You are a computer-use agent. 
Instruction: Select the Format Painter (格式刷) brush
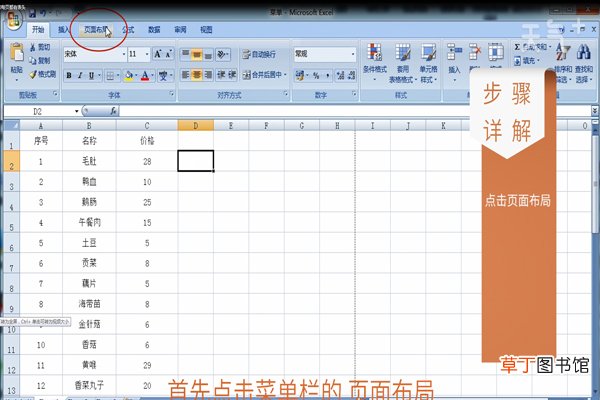coord(33,74)
